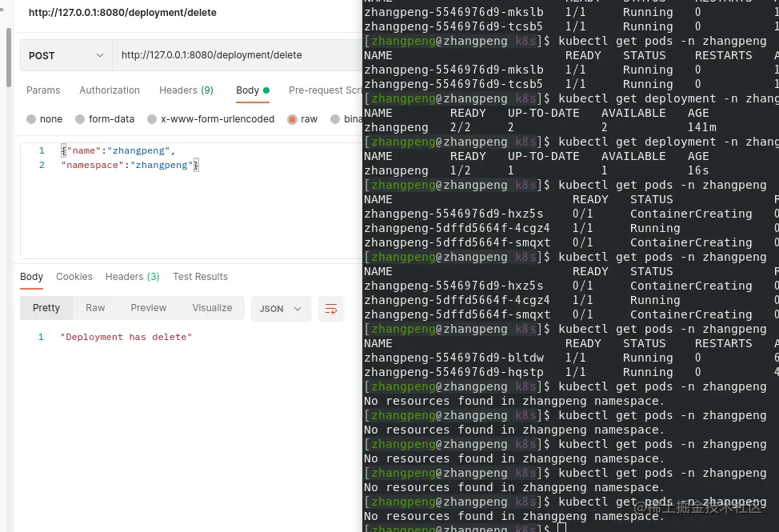This screenshot has width=779, height=532.
Task: Open the JSON format dropdown
Action: pos(282,309)
